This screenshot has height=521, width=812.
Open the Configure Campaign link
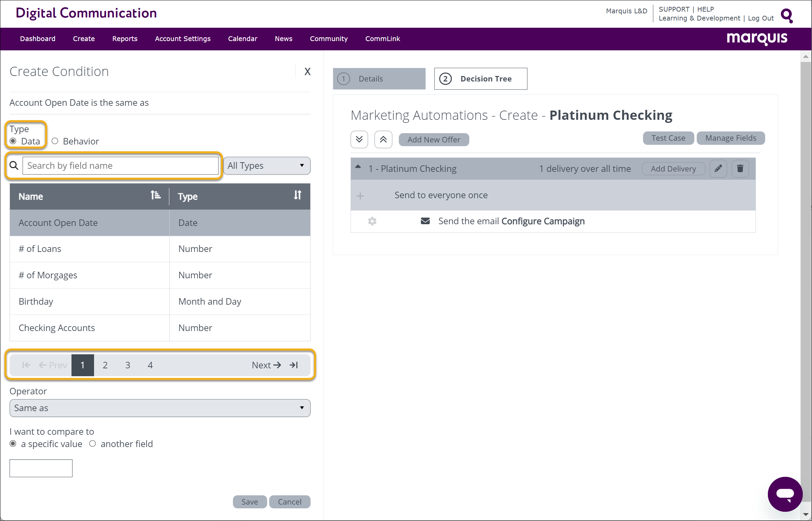(543, 221)
